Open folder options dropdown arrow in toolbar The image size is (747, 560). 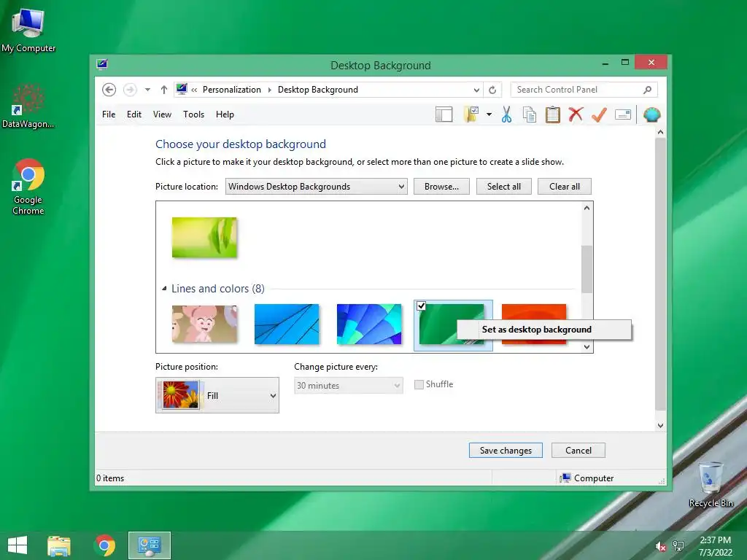click(x=489, y=114)
